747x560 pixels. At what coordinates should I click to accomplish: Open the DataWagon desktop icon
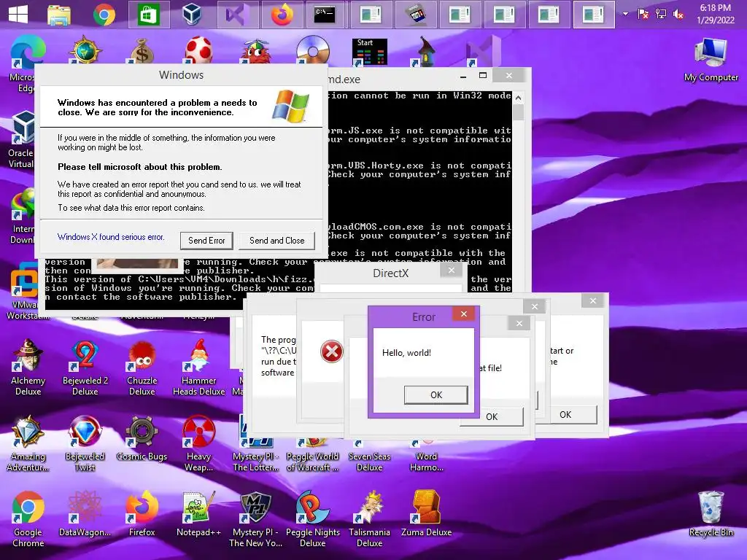pyautogui.click(x=85, y=513)
